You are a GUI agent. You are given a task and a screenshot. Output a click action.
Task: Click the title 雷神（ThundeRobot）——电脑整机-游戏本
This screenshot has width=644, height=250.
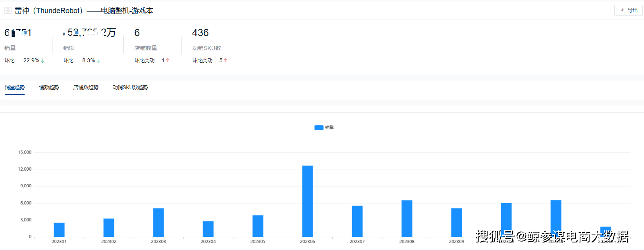pos(84,11)
